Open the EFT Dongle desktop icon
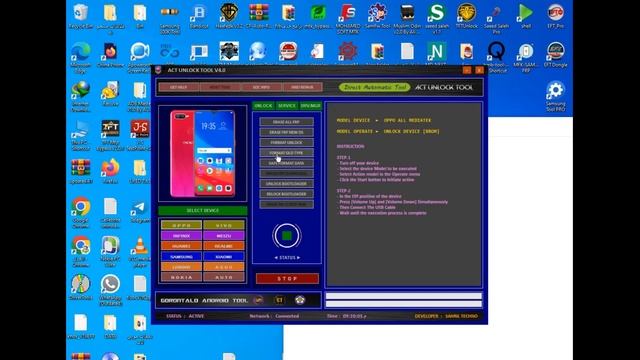640x360 pixels. 556,55
